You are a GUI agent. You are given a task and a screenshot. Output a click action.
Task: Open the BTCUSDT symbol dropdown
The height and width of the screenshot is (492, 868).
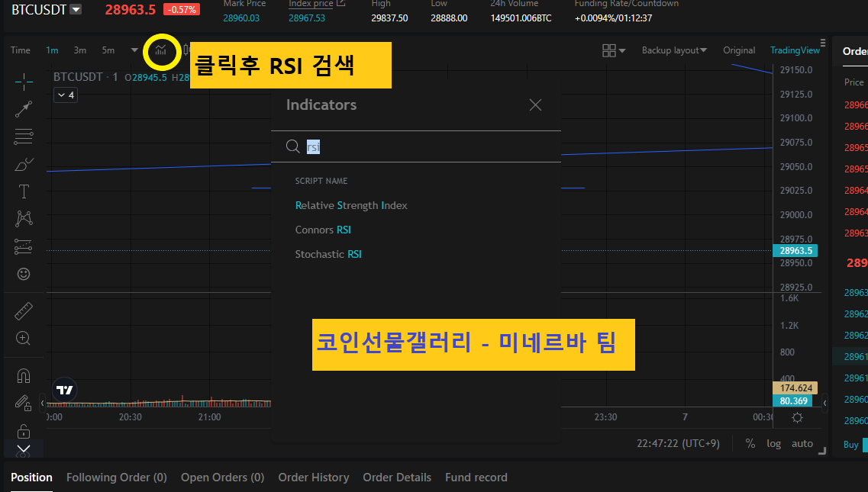76,9
